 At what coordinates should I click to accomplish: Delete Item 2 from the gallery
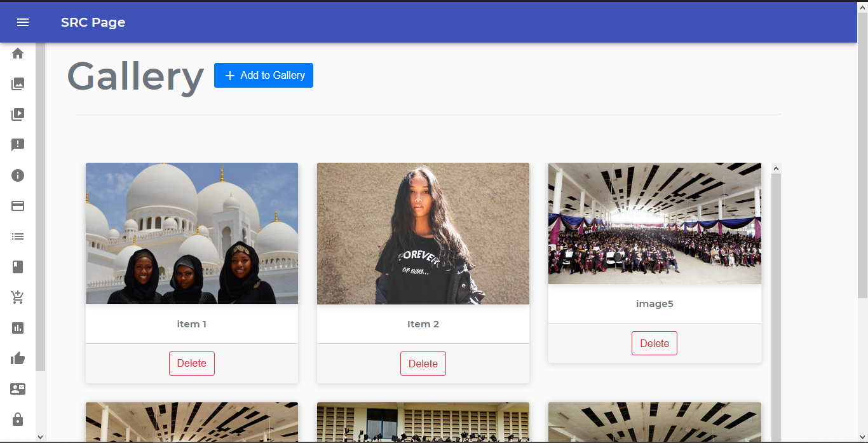coord(423,364)
